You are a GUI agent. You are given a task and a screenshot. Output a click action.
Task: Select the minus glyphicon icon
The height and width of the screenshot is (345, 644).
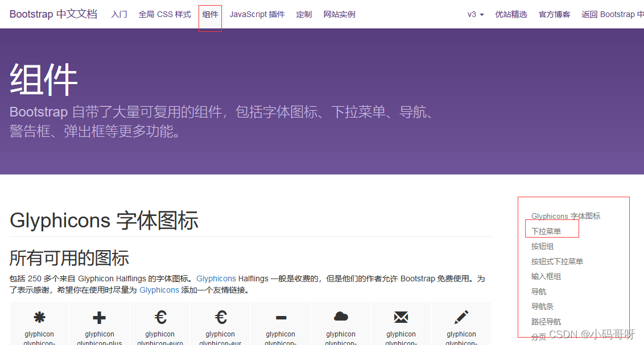[281, 318]
